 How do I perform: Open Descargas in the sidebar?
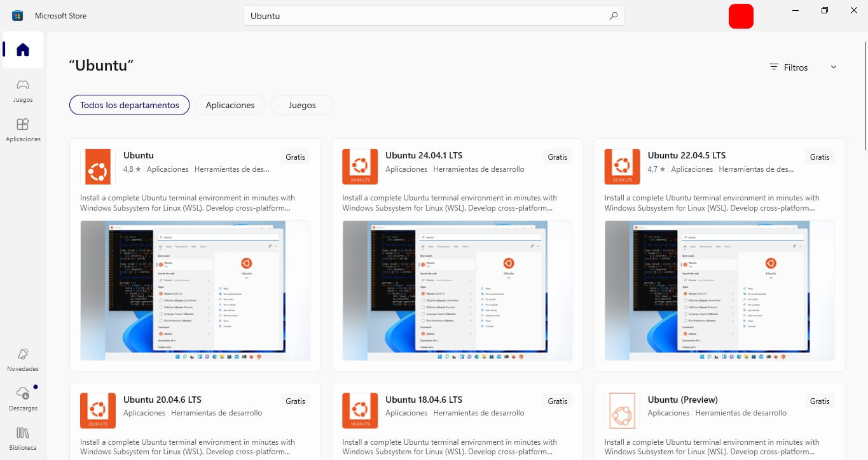pyautogui.click(x=23, y=399)
